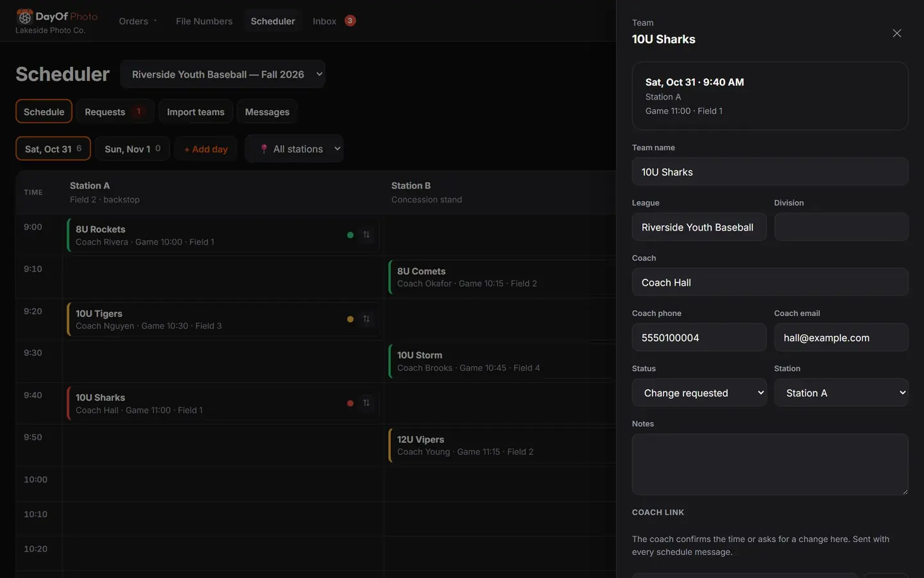Click the Team name input field
924x578 pixels.
coord(770,171)
